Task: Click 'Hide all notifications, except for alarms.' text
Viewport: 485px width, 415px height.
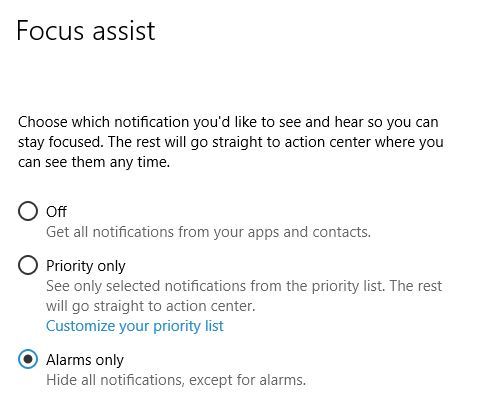Action: click(176, 380)
